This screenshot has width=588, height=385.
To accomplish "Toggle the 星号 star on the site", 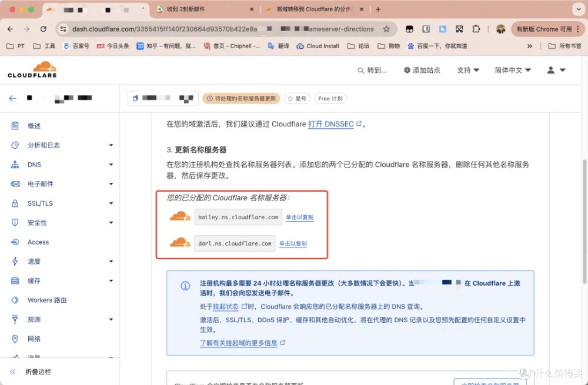I will [296, 98].
